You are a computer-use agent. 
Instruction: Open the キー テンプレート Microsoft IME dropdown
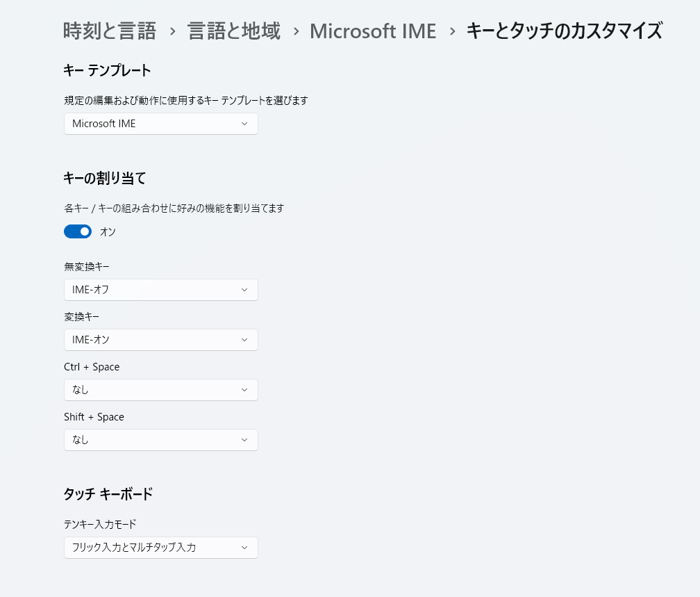[x=160, y=124]
